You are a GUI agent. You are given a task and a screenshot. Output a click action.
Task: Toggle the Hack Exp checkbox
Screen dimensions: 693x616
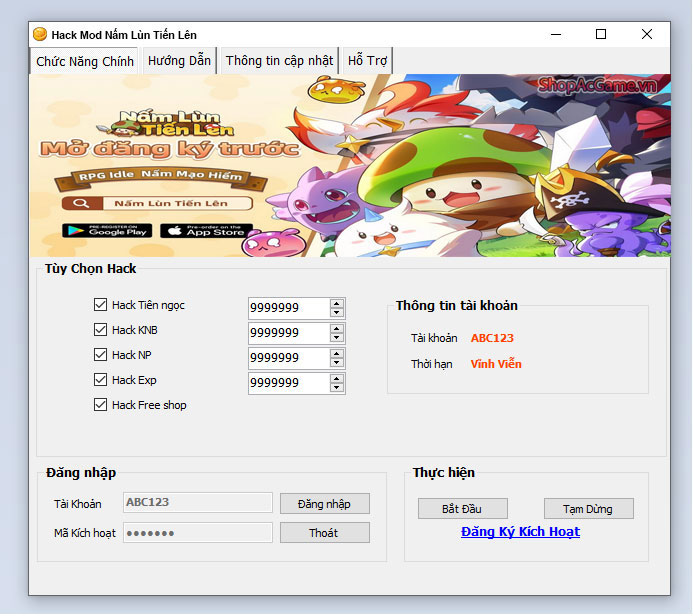(100, 380)
